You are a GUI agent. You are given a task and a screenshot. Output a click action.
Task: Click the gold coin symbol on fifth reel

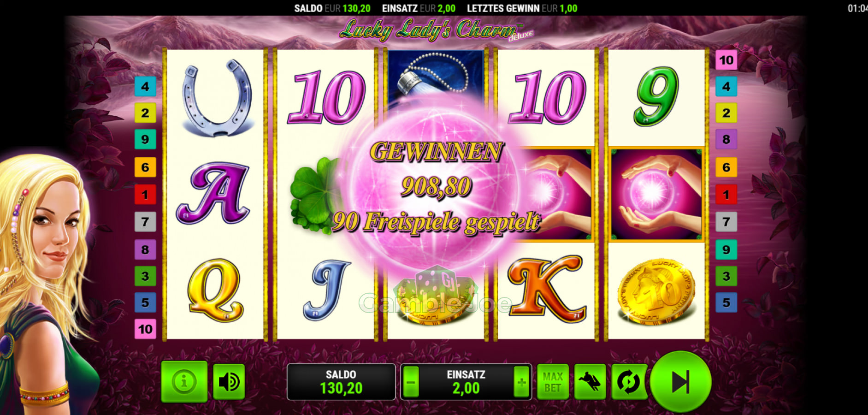click(656, 291)
